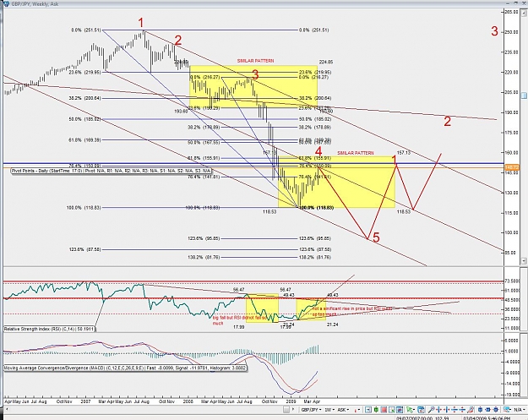Click the magnifier with red mark icon
Screen dimensions: 528x420
pos(471,410)
